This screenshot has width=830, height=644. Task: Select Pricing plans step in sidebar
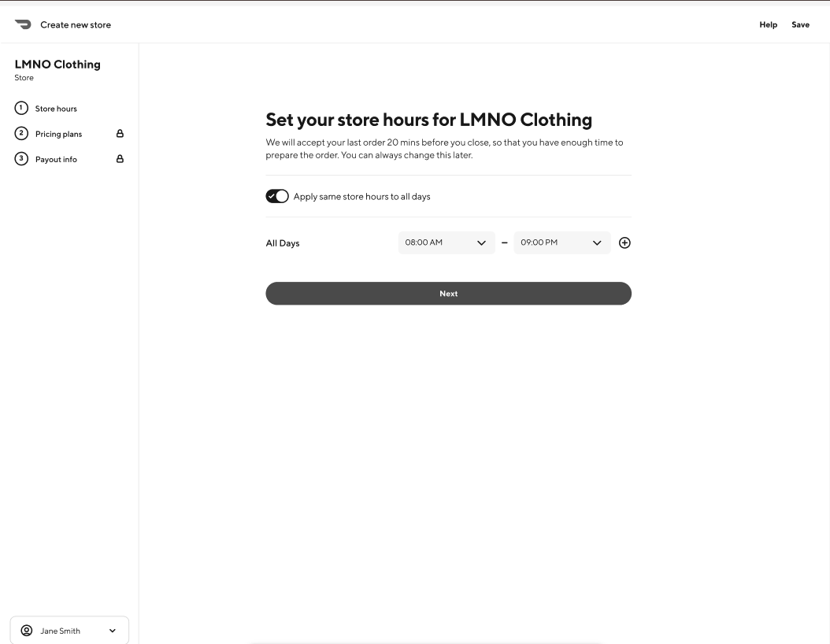click(58, 134)
